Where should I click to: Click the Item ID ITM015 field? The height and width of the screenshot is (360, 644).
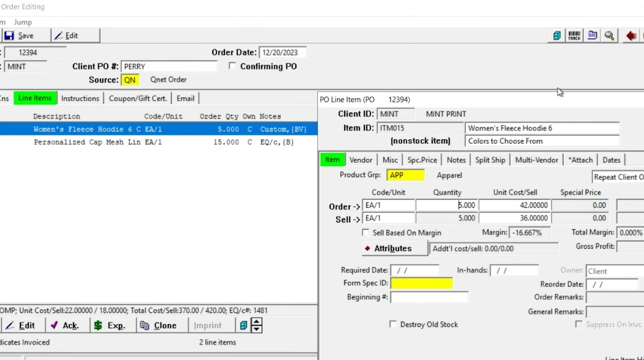pos(420,128)
